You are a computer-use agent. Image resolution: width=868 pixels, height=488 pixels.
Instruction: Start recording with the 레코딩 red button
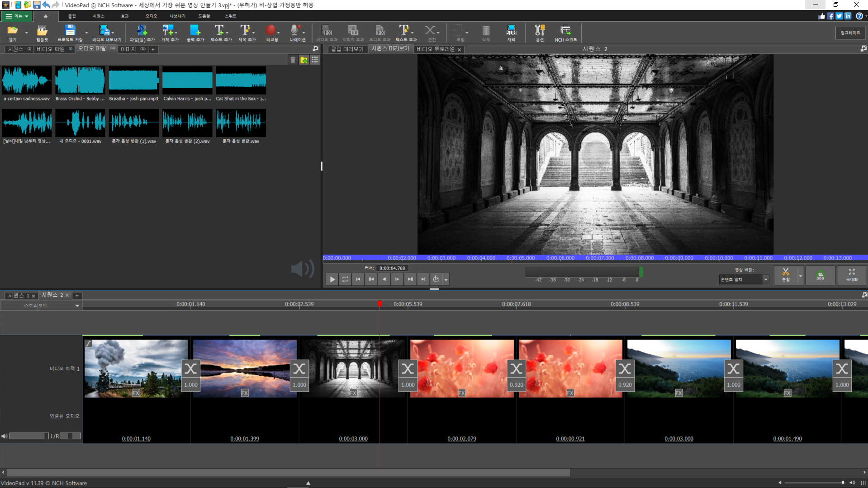click(x=270, y=33)
